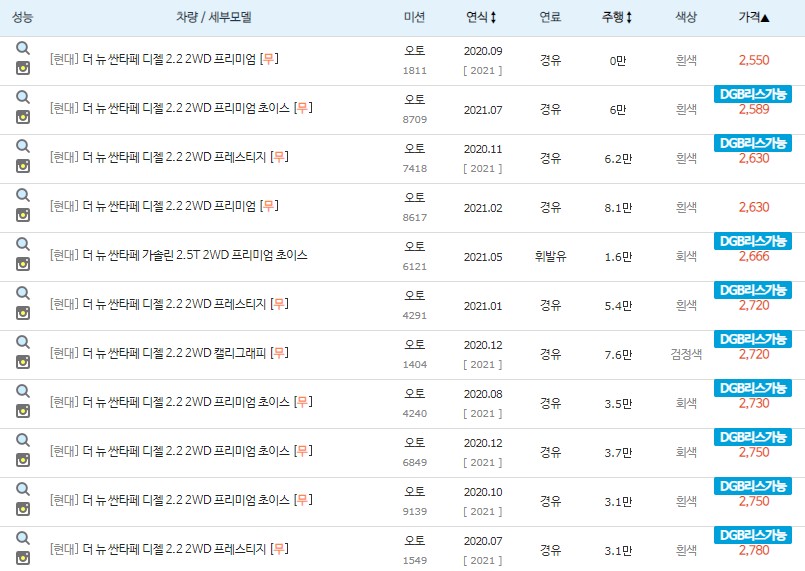Open 프리미엄 초이스 listing with 3.5만 mileage
Viewport: 805px width, 571px height.
181,402
